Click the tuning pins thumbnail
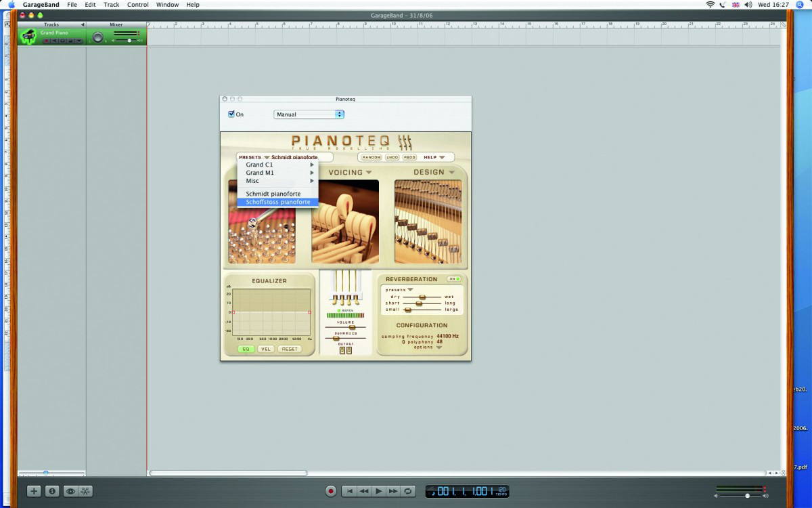 [x=262, y=235]
